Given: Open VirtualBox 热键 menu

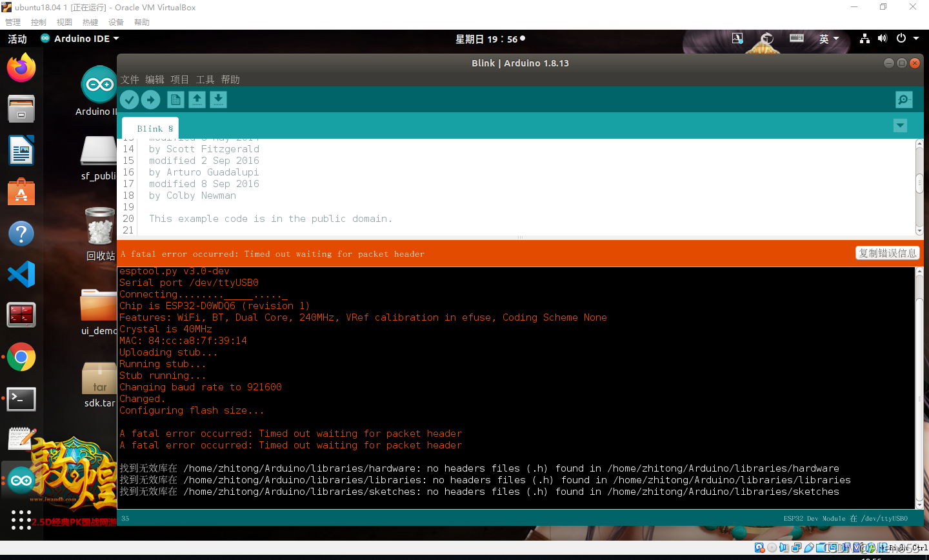Looking at the screenshot, I should (x=90, y=22).
